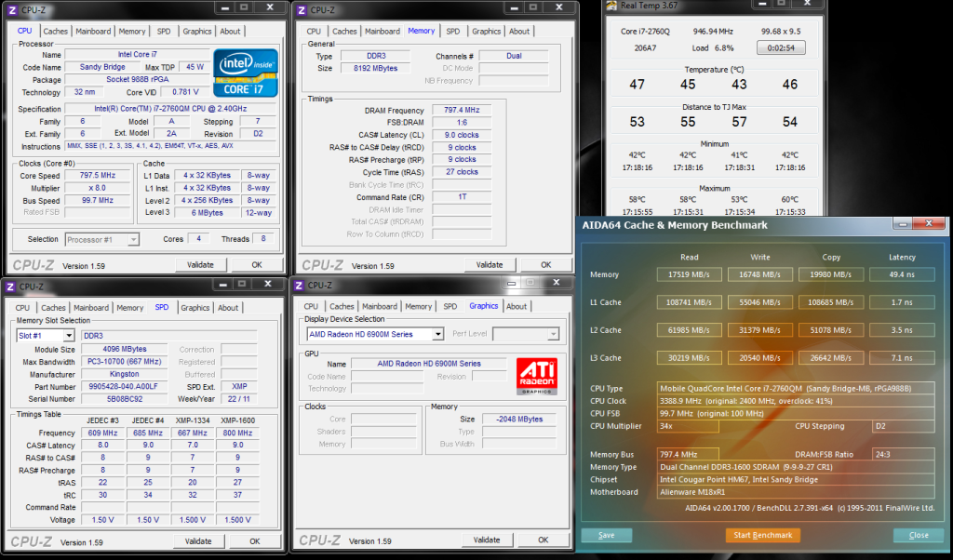Click OK in the top-left CPU window
The height and width of the screenshot is (560, 953).
257,265
